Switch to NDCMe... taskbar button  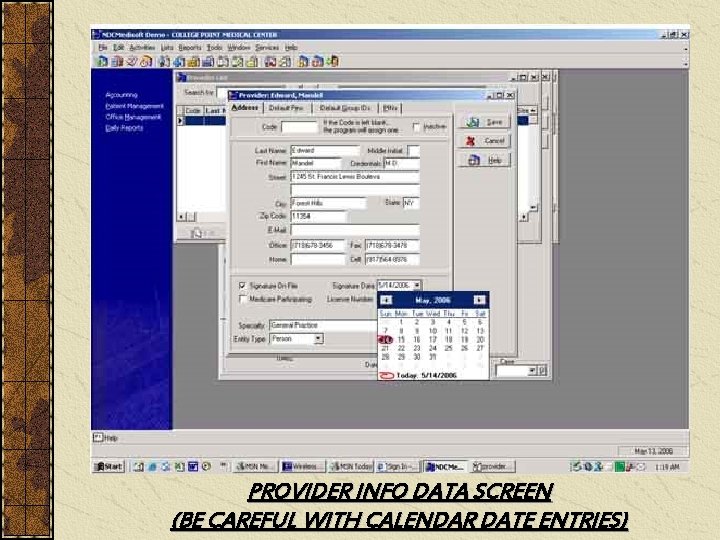[445, 467]
